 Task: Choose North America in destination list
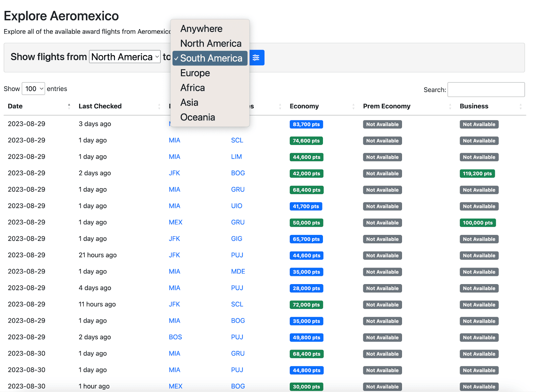coord(210,44)
